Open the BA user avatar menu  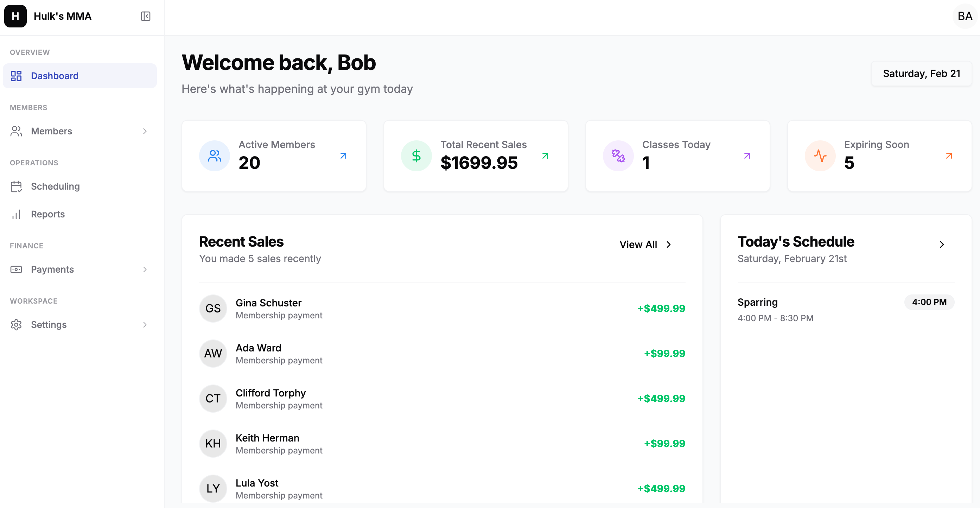965,17
